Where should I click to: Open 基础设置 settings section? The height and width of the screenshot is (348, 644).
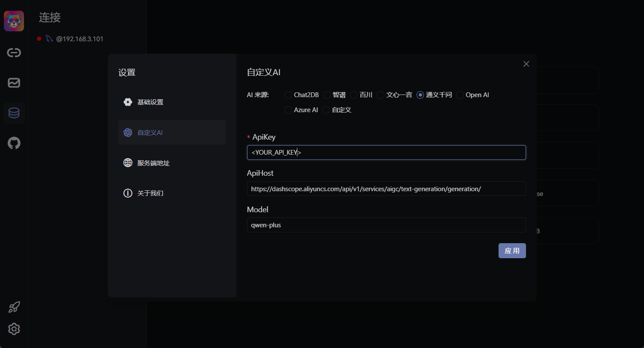click(x=172, y=102)
